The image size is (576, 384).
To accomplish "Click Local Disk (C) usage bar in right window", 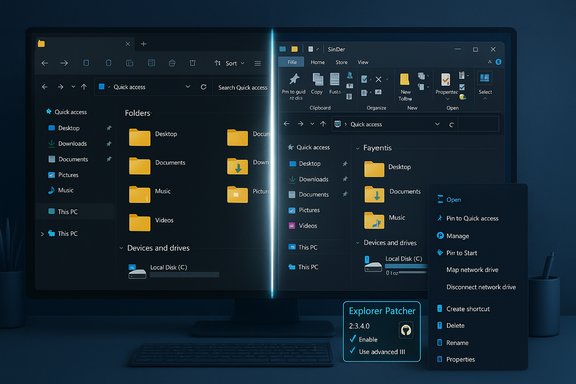I will click(x=406, y=266).
